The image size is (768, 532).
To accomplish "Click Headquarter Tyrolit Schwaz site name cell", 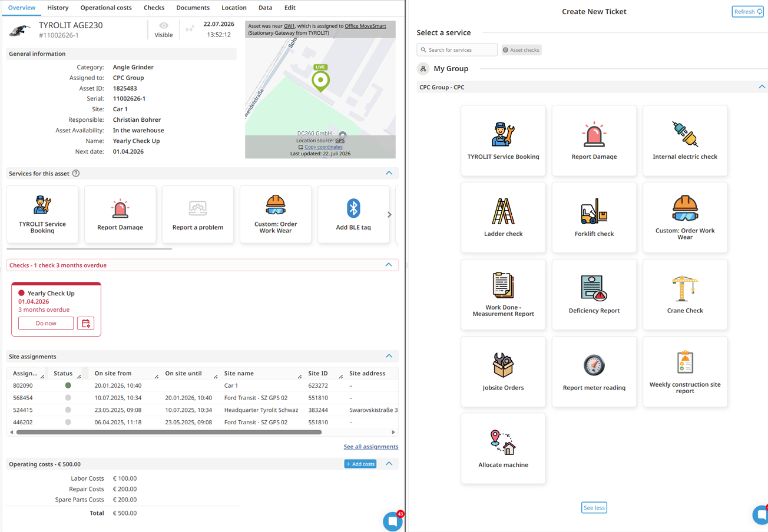I will (x=261, y=410).
